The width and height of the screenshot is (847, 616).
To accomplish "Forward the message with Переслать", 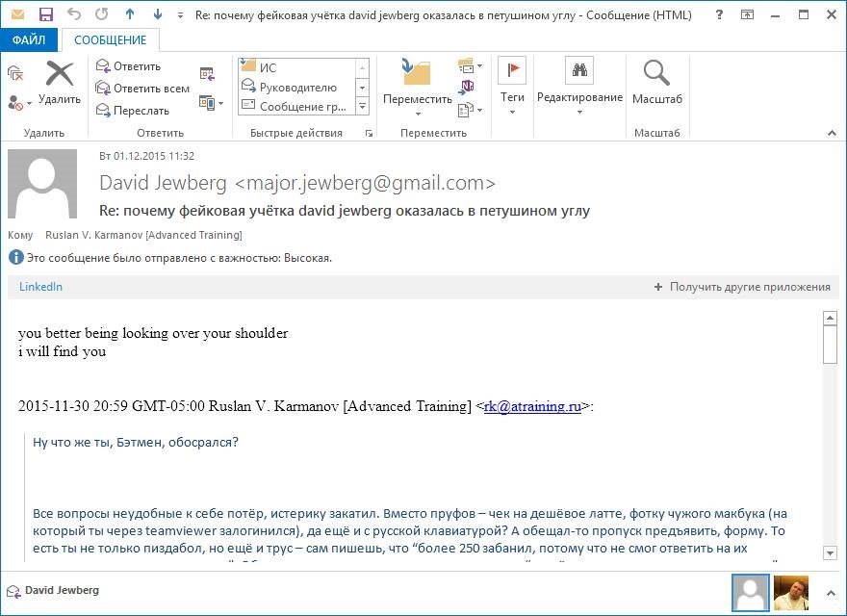I will pyautogui.click(x=133, y=111).
